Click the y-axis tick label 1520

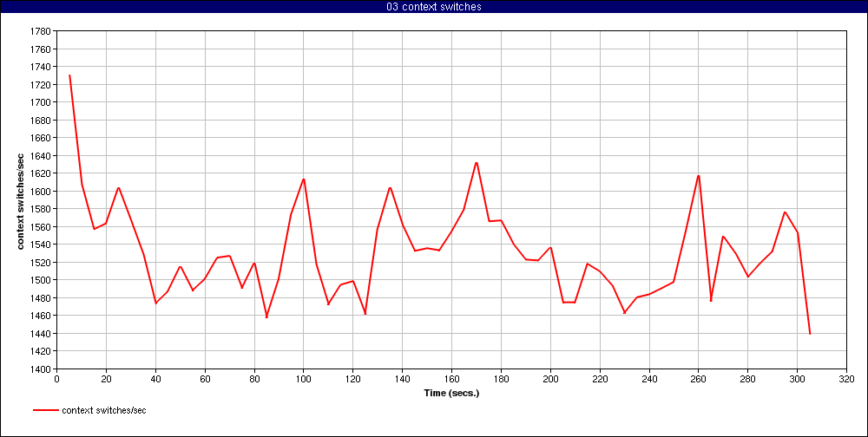click(42, 262)
